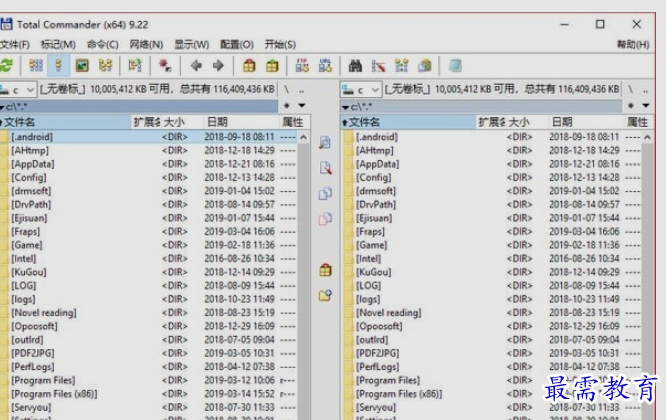
Task: Select [Fraps] folder in right panel
Action: pyautogui.click(x=491, y=231)
